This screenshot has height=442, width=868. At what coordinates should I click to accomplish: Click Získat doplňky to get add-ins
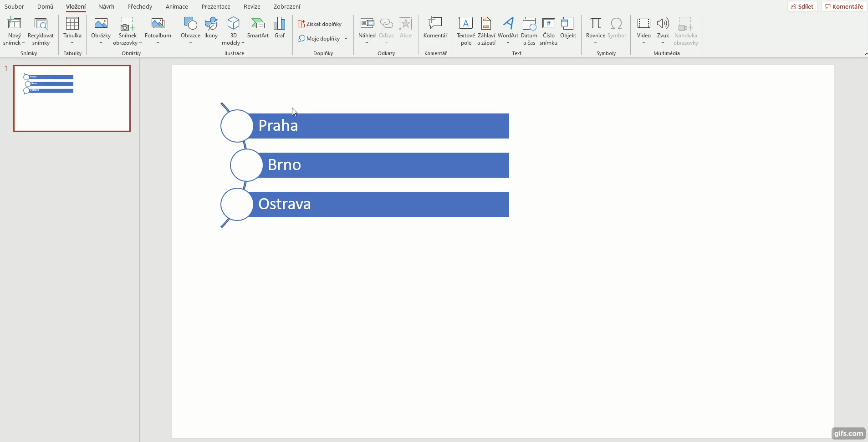point(321,24)
